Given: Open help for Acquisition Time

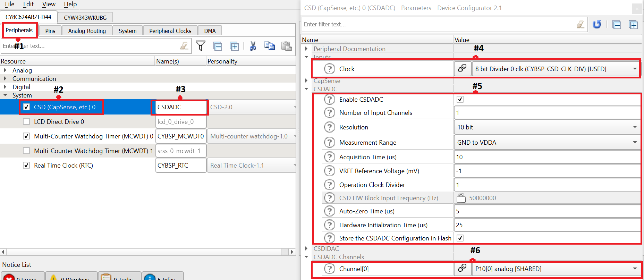Looking at the screenshot, I should tap(329, 157).
